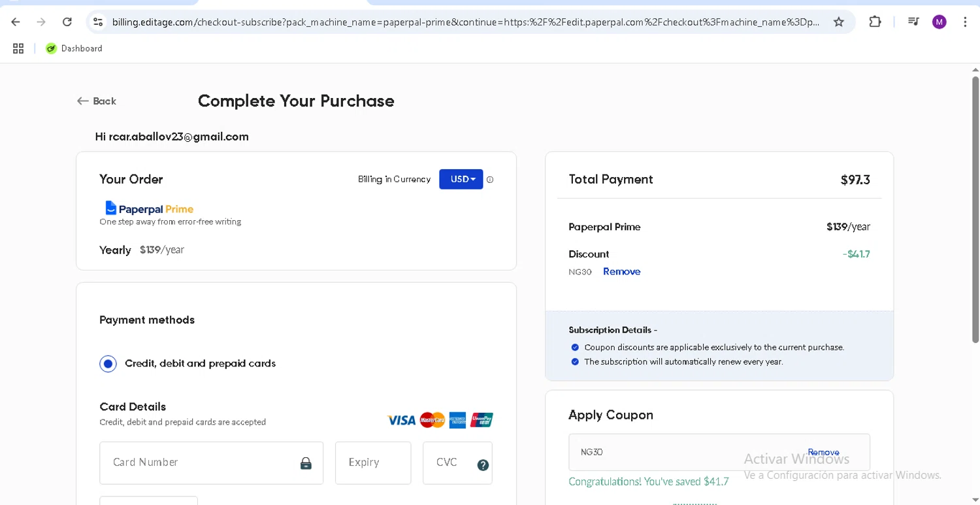Click the scrollbar up arrow
Image resolution: width=980 pixels, height=505 pixels.
(x=975, y=69)
